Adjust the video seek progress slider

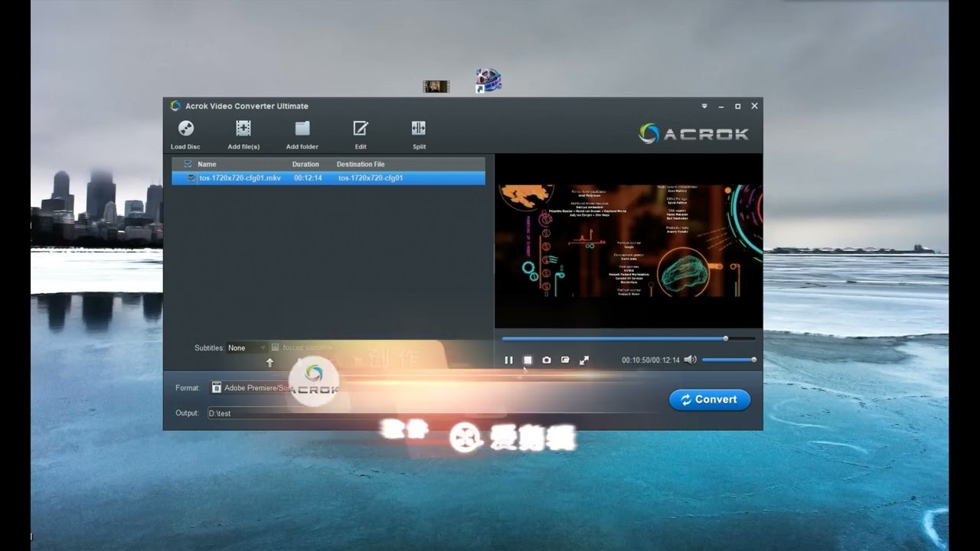tap(629, 338)
